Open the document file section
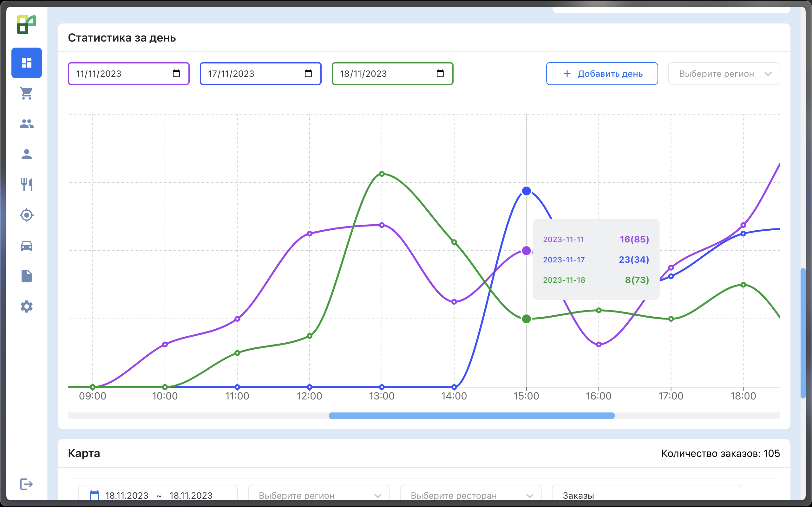The image size is (812, 507). point(26,276)
